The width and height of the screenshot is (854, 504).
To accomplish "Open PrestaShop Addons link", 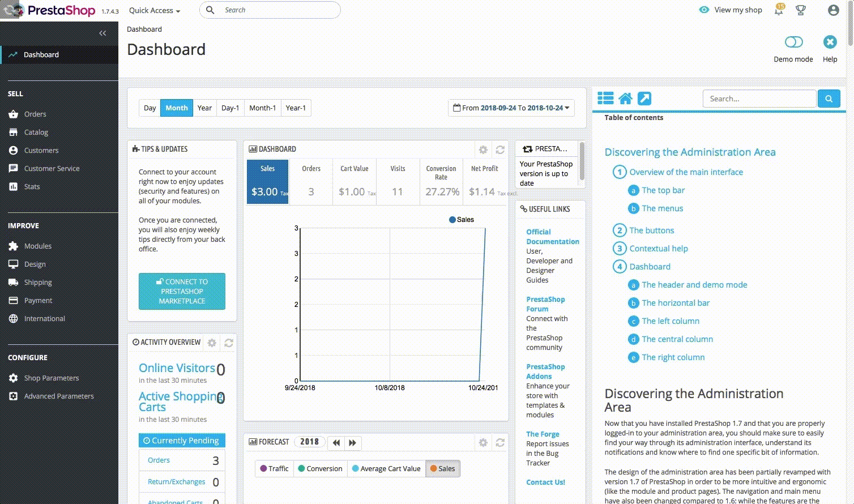I will 545,371.
